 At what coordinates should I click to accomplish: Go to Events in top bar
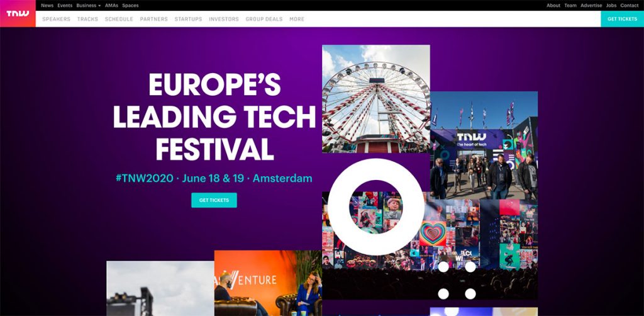point(65,5)
